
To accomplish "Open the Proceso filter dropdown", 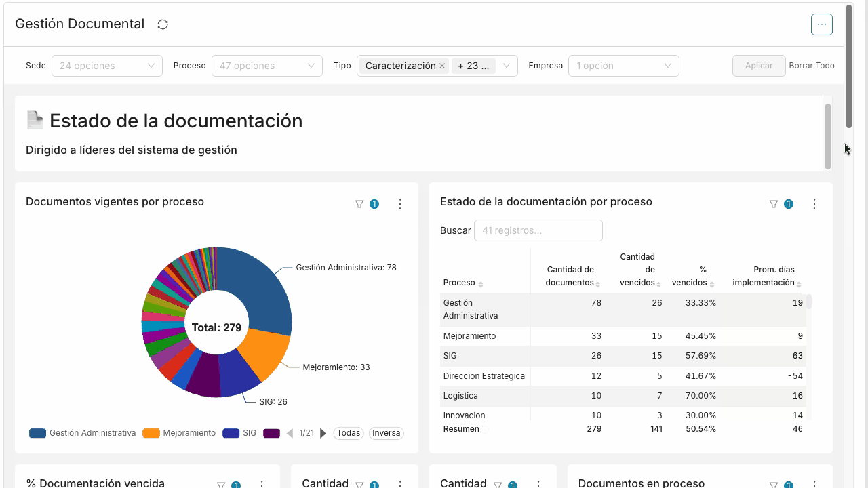I will 267,66.
